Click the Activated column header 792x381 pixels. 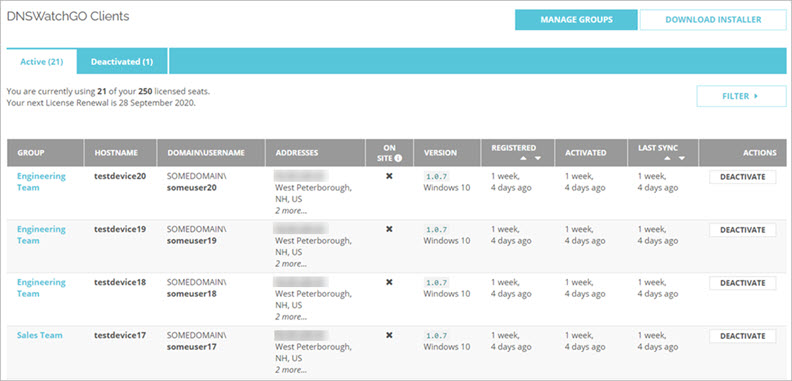(x=591, y=153)
